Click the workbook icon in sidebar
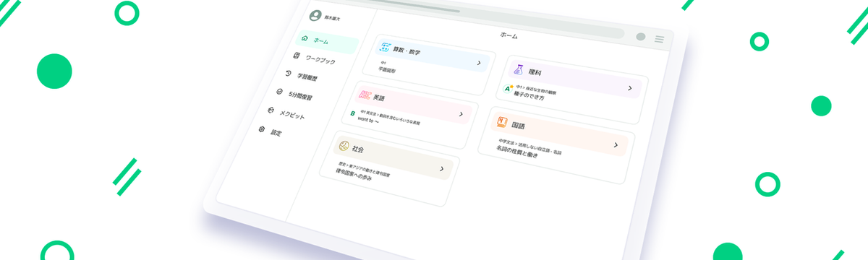Viewport: 868px width, 260px height. pyautogui.click(x=297, y=56)
